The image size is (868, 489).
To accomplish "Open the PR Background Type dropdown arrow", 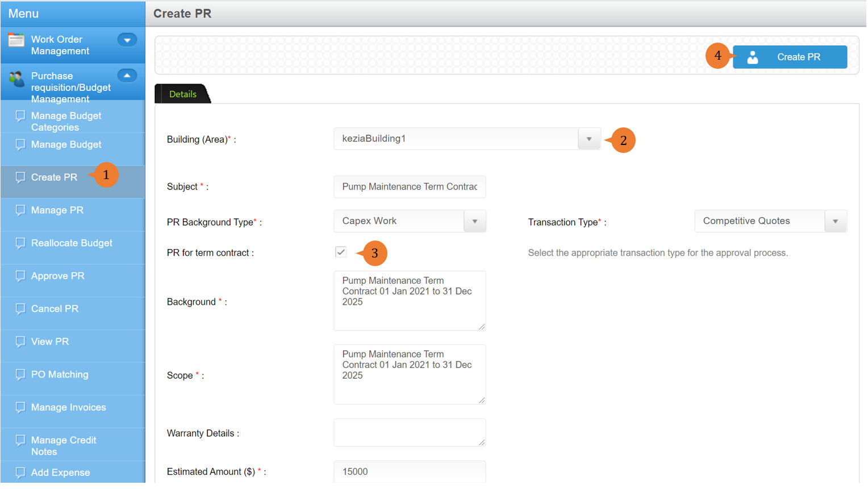I will (475, 222).
